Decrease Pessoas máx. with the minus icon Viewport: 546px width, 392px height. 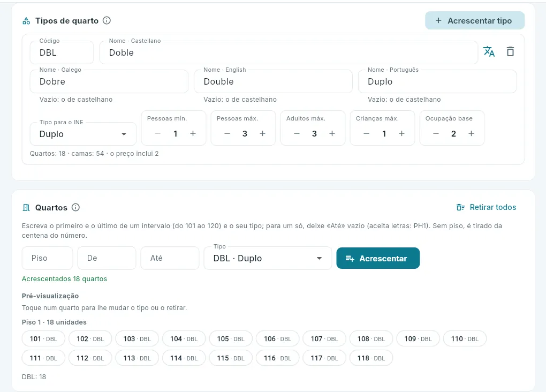227,133
